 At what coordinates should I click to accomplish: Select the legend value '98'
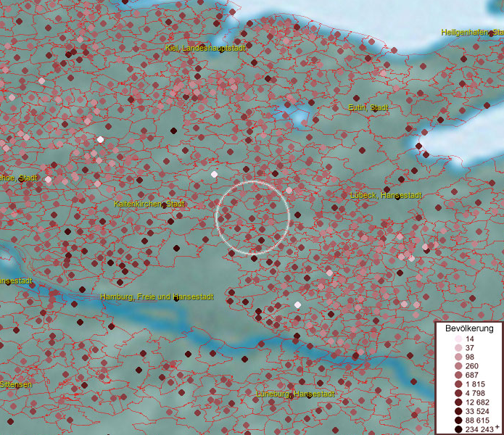click(x=470, y=357)
